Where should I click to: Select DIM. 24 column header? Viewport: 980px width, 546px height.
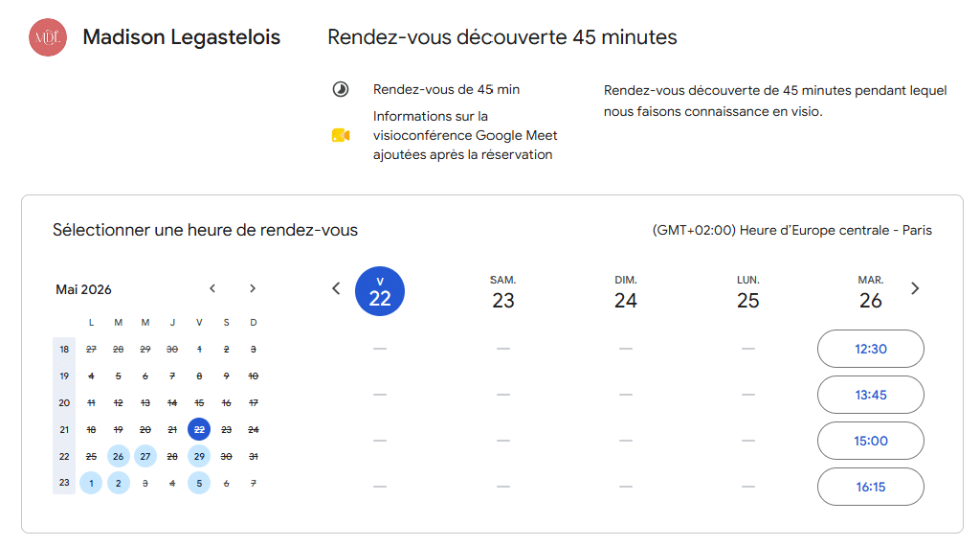point(626,292)
